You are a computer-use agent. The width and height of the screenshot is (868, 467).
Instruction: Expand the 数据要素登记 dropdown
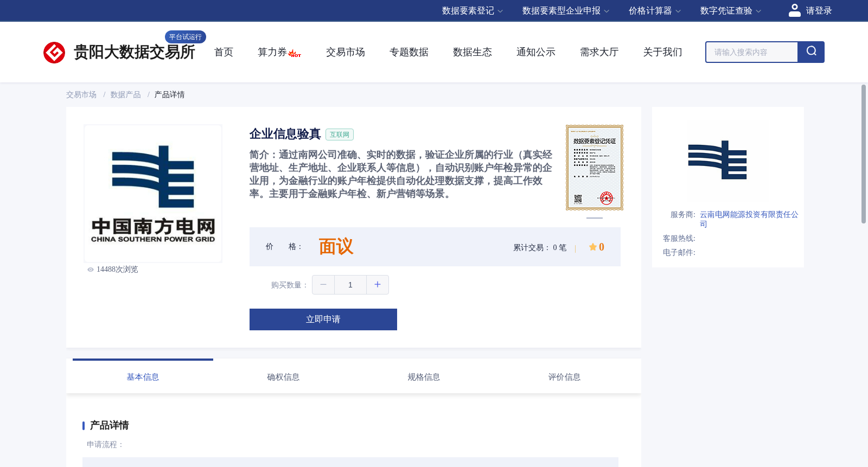click(x=473, y=11)
